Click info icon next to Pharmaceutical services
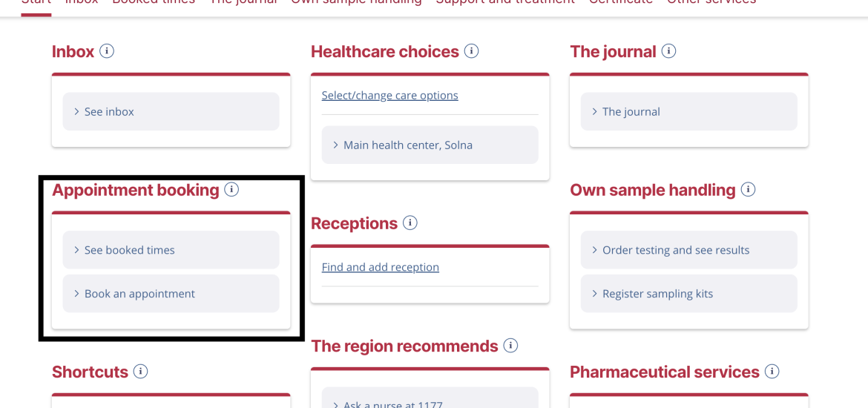 772,372
